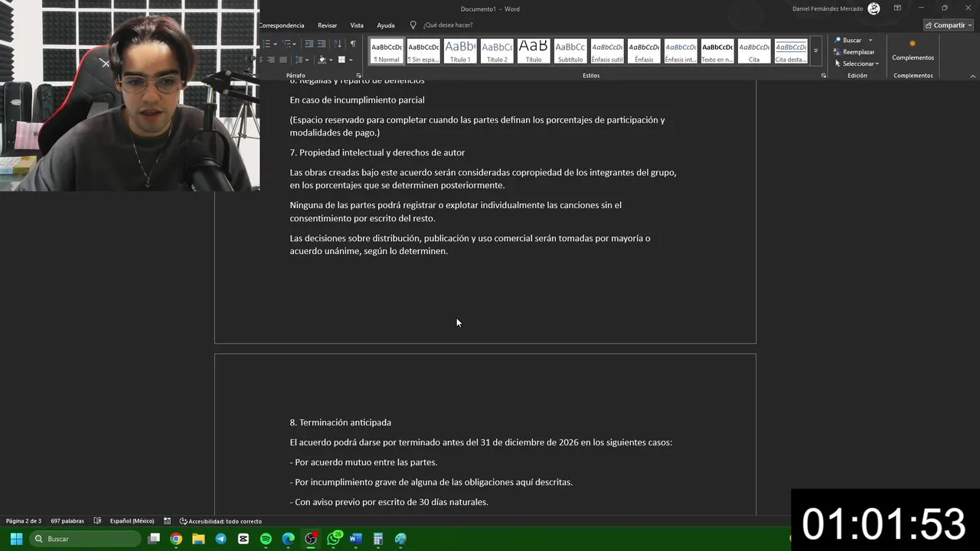Open Task View on taskbar
The height and width of the screenshot is (551, 980).
pos(154,539)
